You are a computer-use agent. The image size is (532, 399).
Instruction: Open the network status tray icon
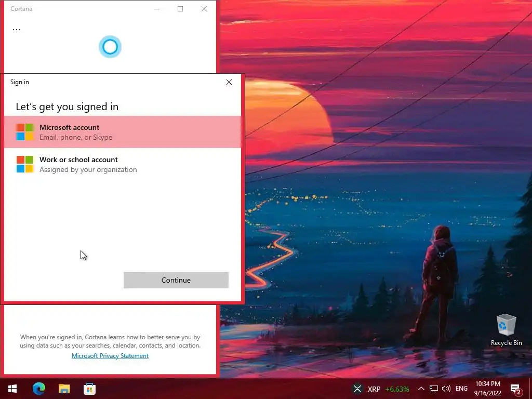[x=434, y=389]
